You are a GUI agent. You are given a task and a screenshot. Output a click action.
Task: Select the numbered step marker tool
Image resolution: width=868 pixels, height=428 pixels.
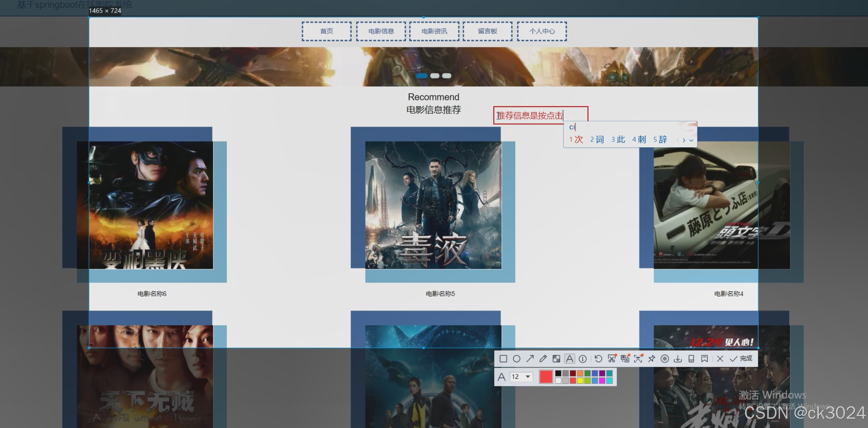pos(583,359)
